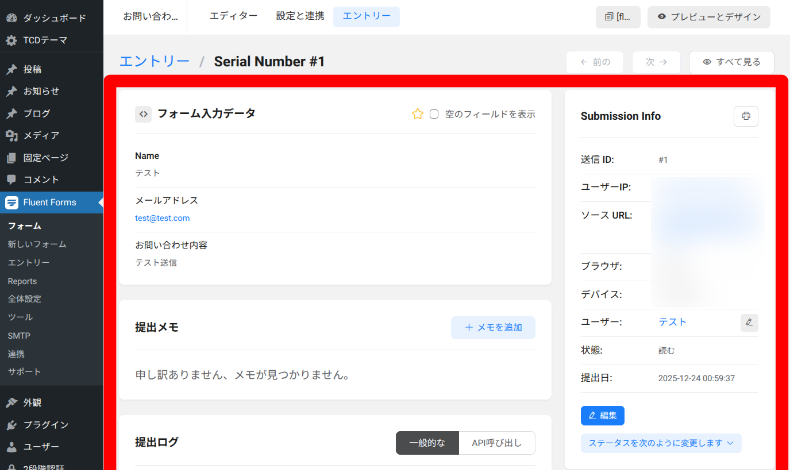This screenshot has height=470, width=790.
Task: Select the 一般的な log toggle
Action: [427, 443]
